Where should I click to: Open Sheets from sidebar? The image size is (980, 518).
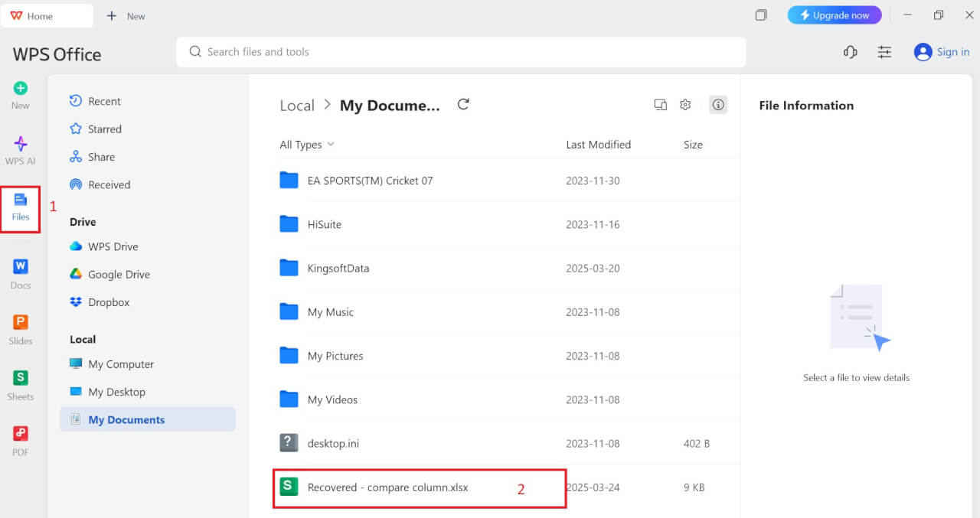click(x=21, y=386)
